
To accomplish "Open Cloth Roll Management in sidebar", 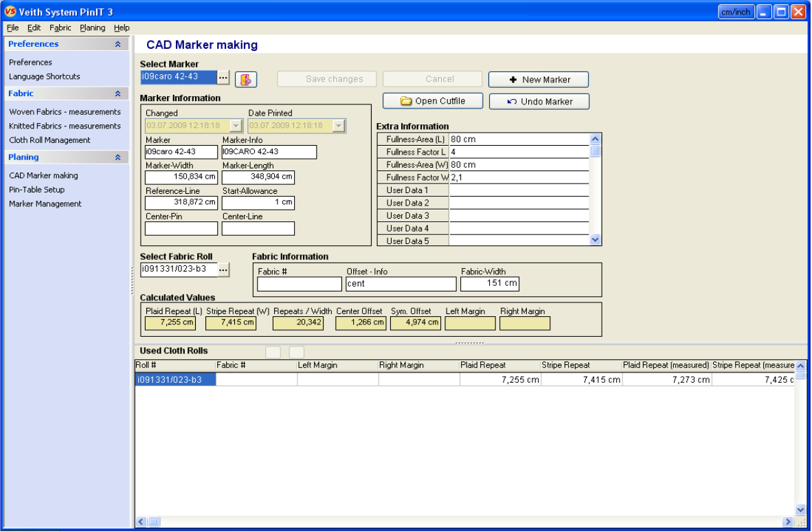I will pos(49,140).
